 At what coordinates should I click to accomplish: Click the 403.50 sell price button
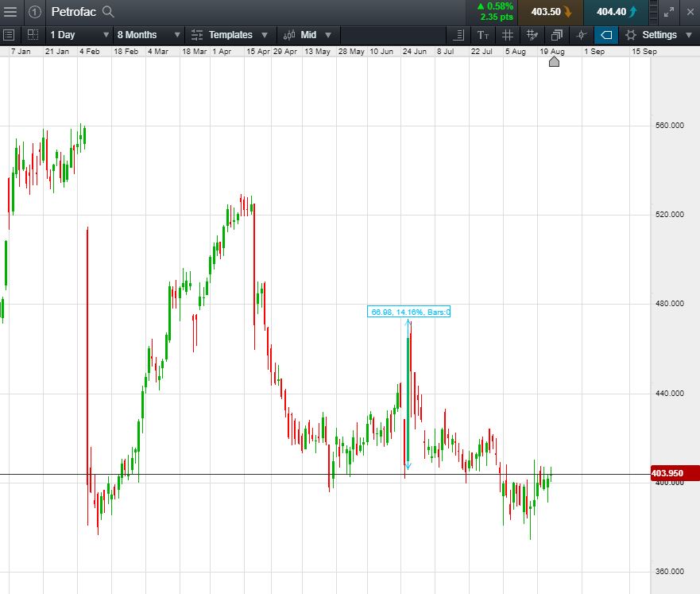pyautogui.click(x=551, y=12)
